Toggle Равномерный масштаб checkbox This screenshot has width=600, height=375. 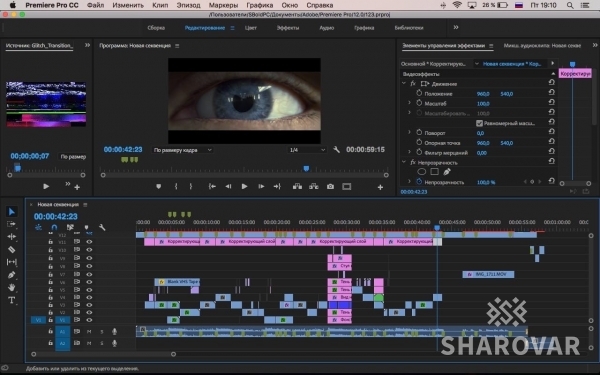tap(479, 123)
